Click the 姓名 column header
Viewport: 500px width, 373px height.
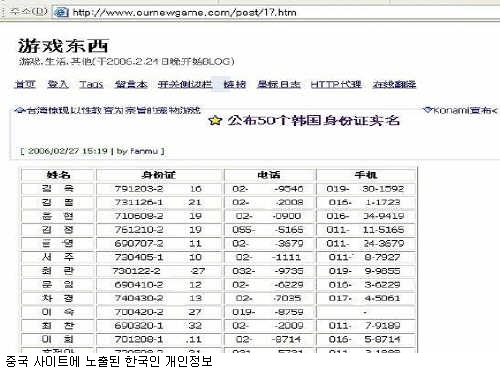point(58,175)
